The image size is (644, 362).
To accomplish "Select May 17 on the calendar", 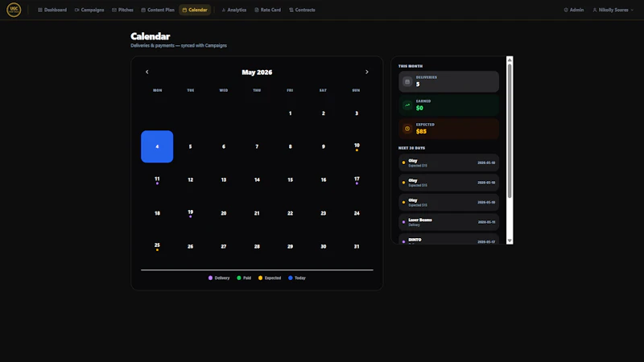I will [x=357, y=179].
